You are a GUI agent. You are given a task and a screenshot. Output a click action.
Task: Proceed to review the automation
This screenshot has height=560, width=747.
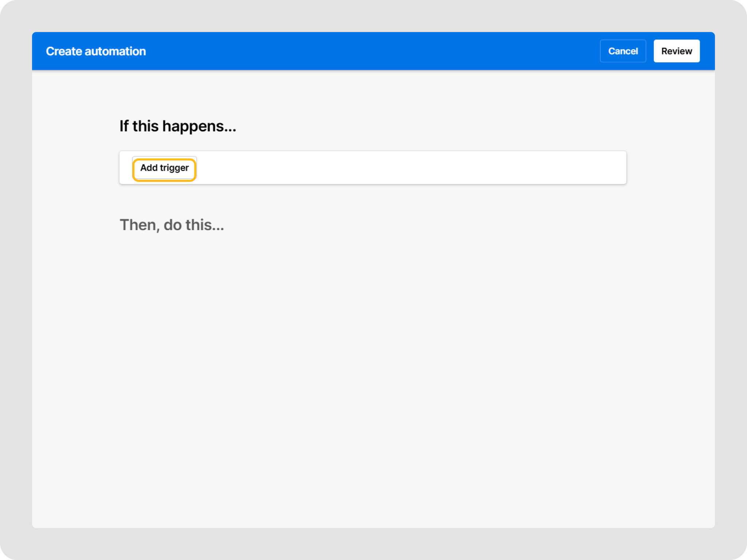pyautogui.click(x=676, y=51)
